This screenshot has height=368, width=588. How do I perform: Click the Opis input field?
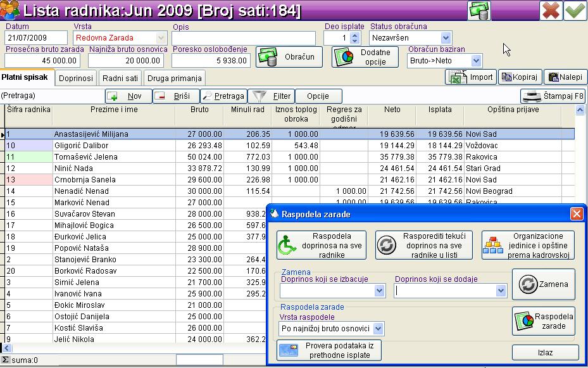244,38
